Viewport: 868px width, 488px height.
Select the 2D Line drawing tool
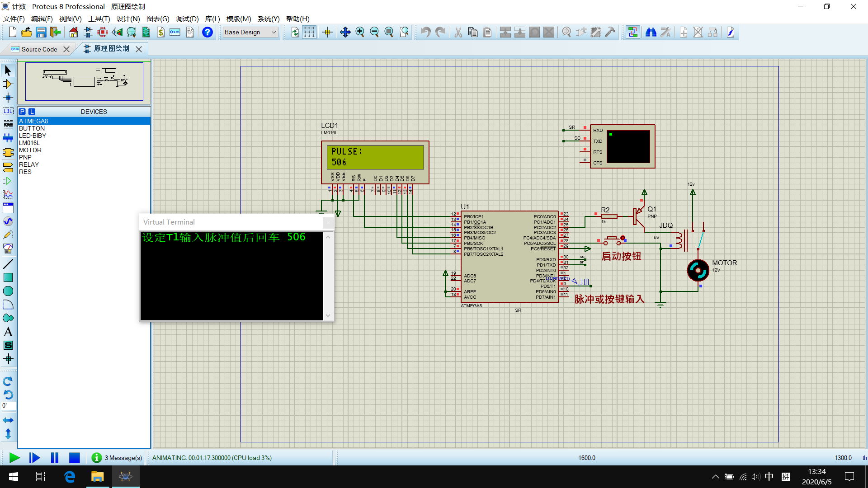click(x=8, y=264)
